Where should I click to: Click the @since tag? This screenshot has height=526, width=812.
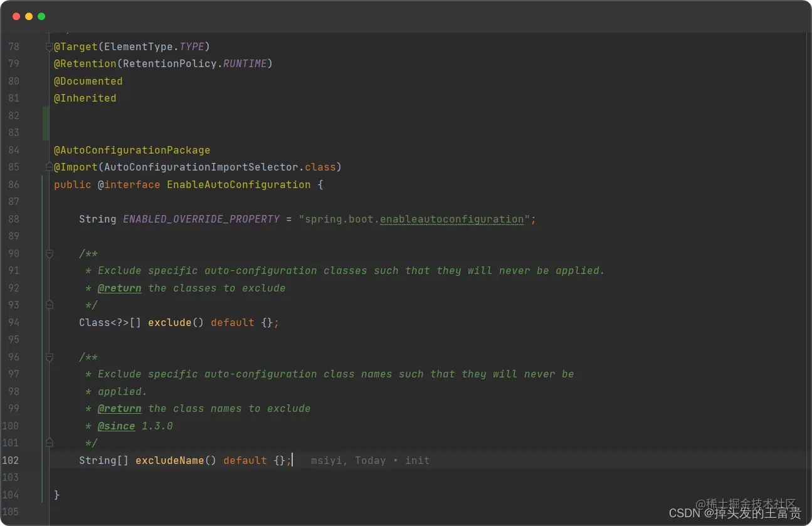[x=117, y=426]
